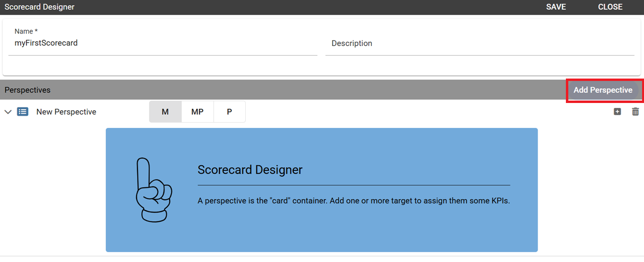
Task: Click into the Description field
Action: [480, 43]
